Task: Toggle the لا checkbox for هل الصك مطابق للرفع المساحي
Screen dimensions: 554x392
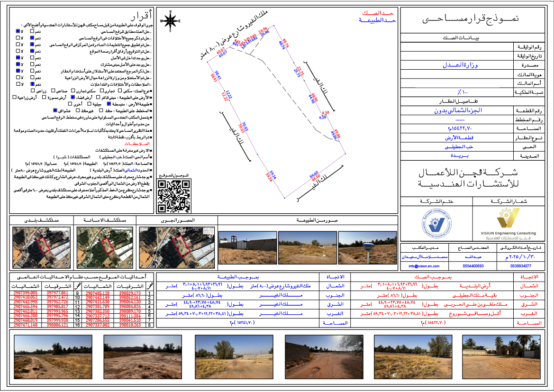Action: [x=18, y=31]
